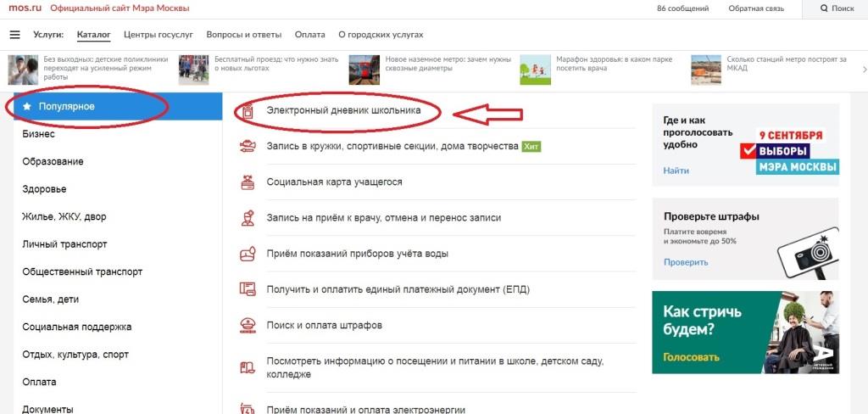The height and width of the screenshot is (414, 868).
Task: Click the search magnifier icon
Action: click(824, 8)
